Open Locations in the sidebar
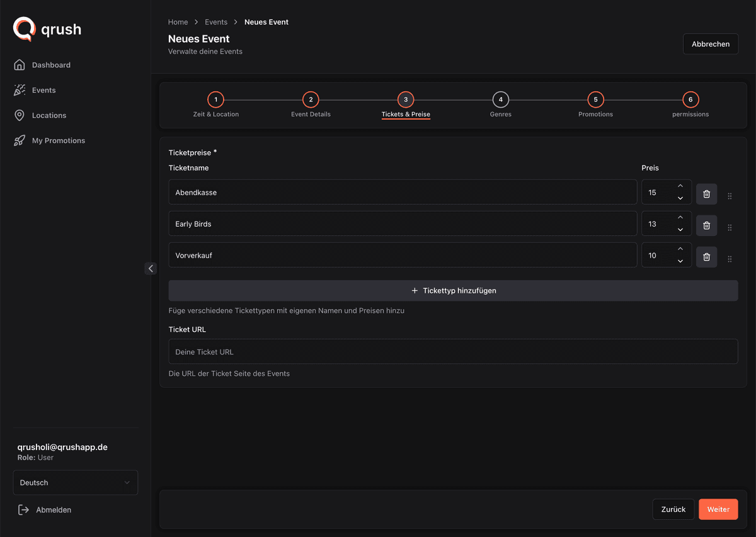This screenshot has height=537, width=756. [49, 115]
